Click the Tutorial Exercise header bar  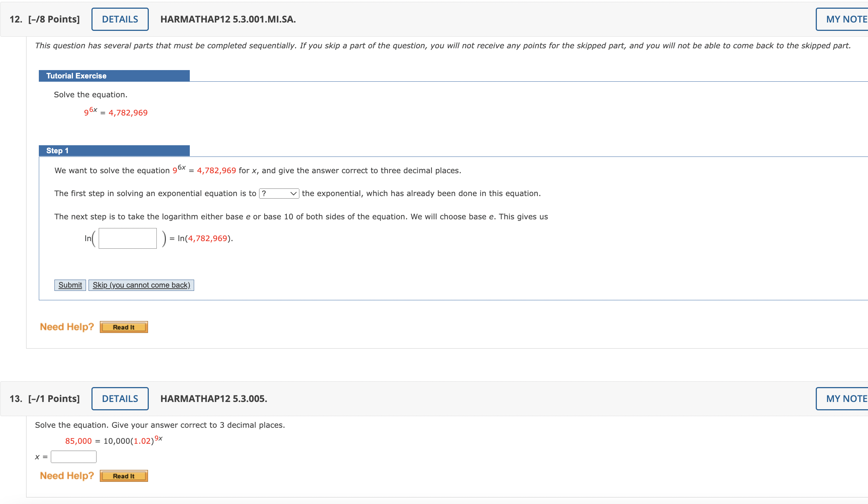[x=114, y=76]
